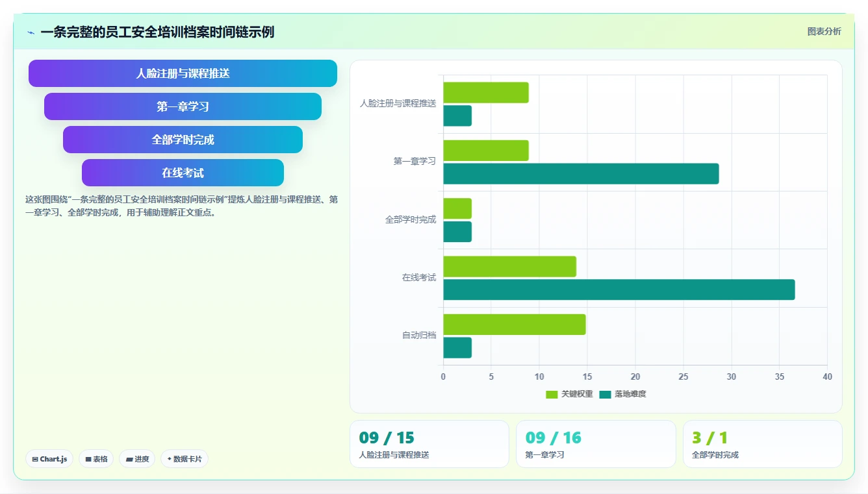This screenshot has width=868, height=494.
Task: Click the 人脸注册与课程推送 axis label in chart
Action: point(398,104)
